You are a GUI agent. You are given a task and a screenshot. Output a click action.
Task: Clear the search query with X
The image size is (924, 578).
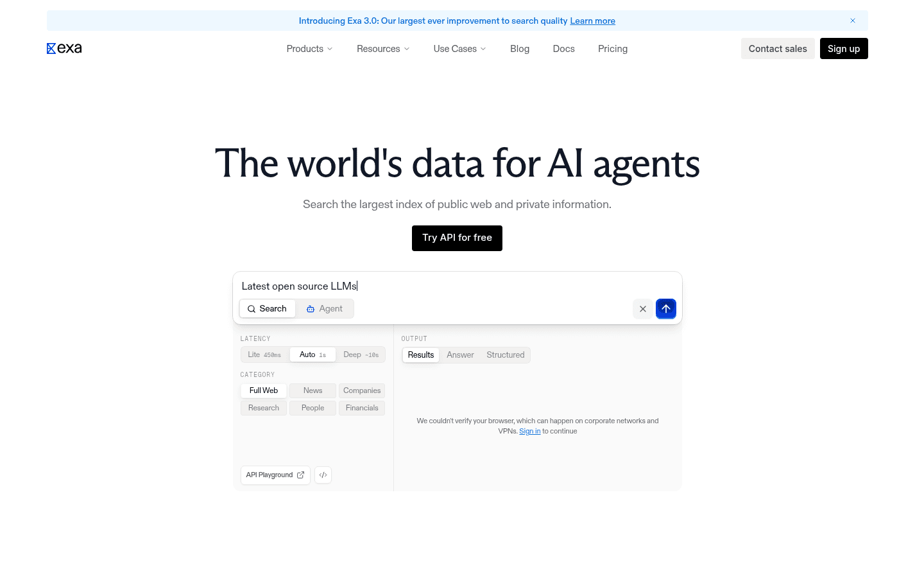pyautogui.click(x=643, y=309)
